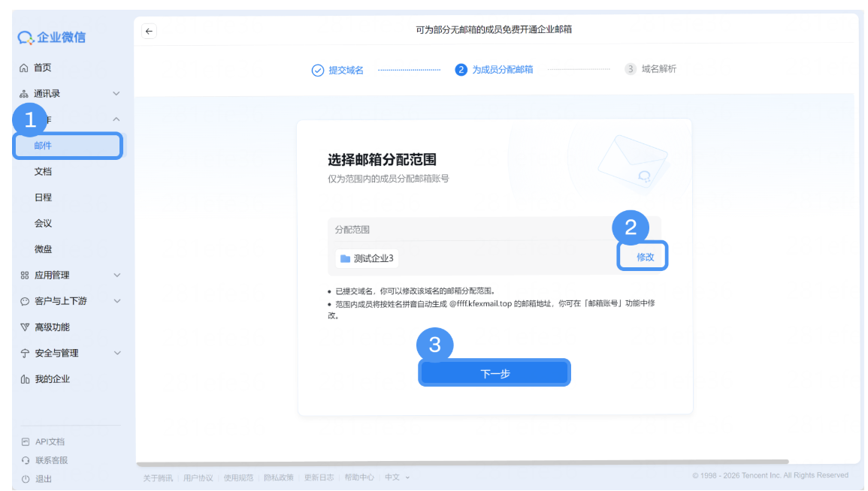
Task: Select 邮件 in the sidebar
Action: coord(68,146)
